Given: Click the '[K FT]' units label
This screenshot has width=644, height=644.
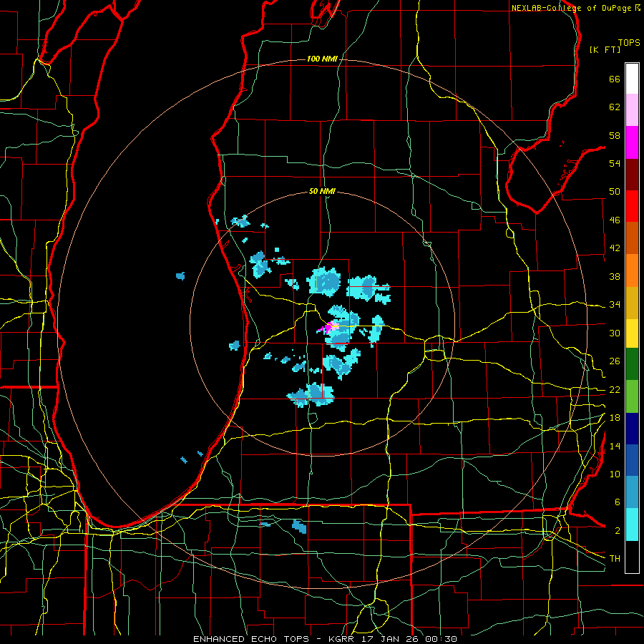Looking at the screenshot, I should [x=605, y=49].
